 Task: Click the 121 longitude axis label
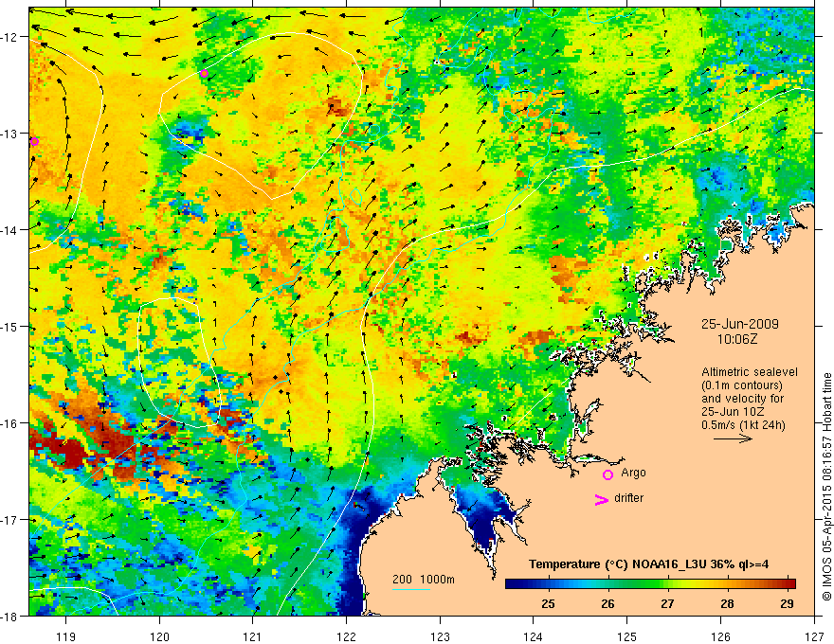click(253, 636)
